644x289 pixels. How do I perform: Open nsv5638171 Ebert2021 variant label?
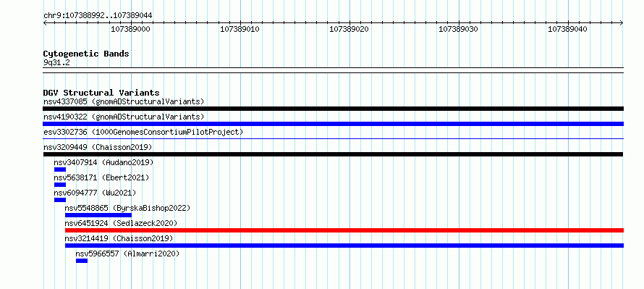coord(101,177)
